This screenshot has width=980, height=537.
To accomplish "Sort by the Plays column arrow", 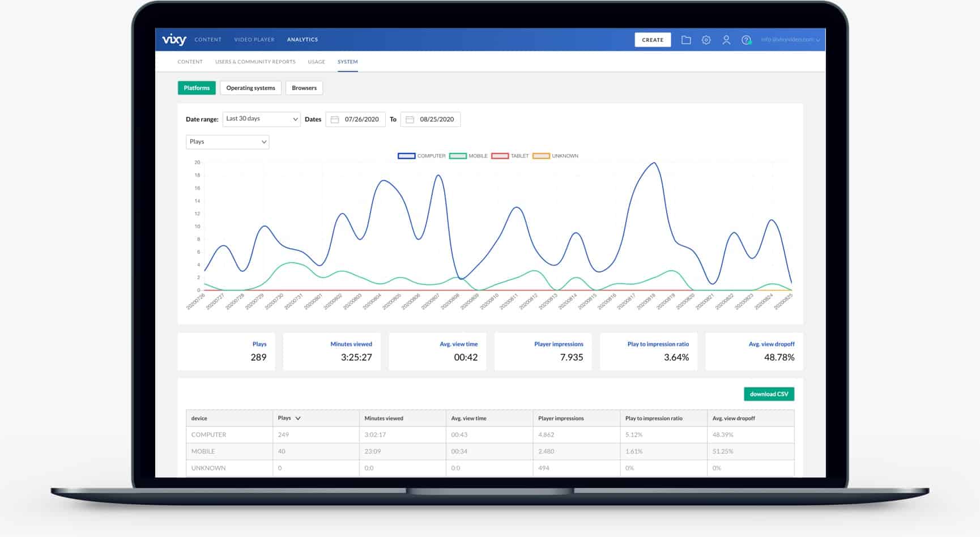I will [298, 418].
